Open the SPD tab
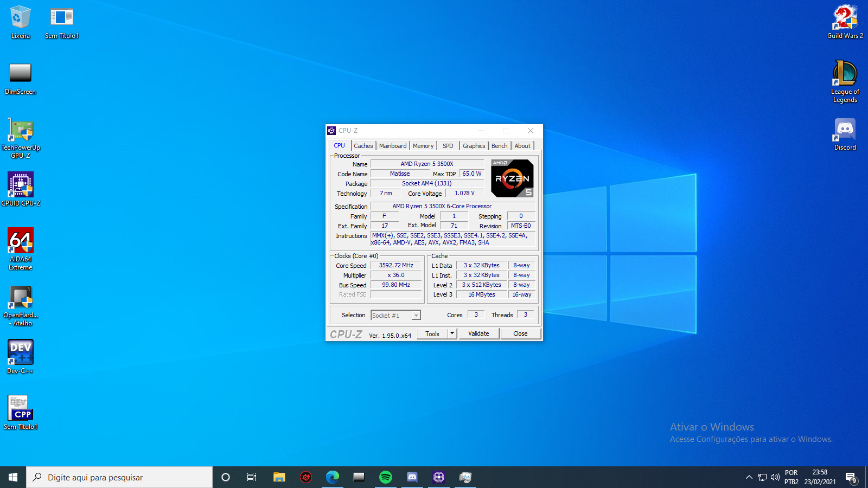This screenshot has width=868, height=488. tap(448, 146)
